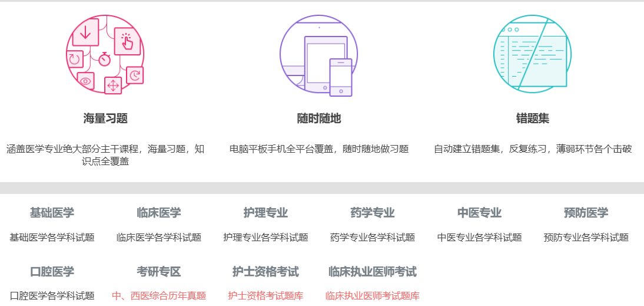This screenshot has height=306, width=644.
Task: Click the purple 随时随地 devices icon
Action: point(318,55)
